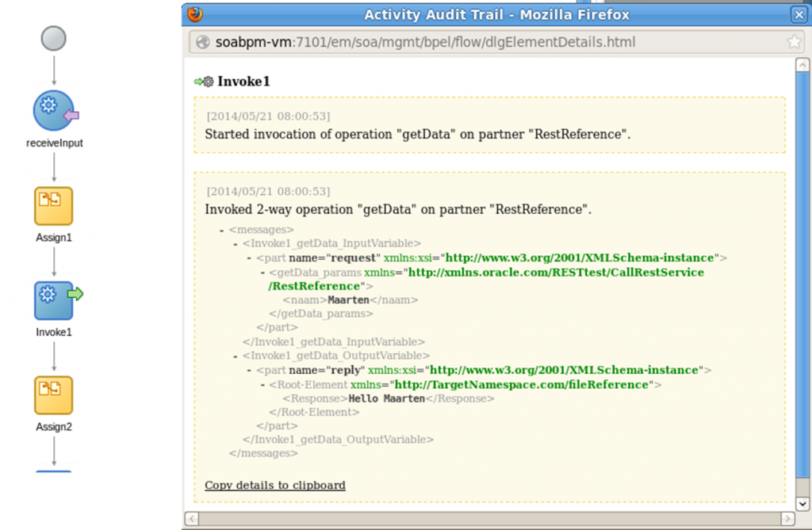Click the Activity Audit Trail window title
The height and width of the screenshot is (530, 812).
pos(496,14)
